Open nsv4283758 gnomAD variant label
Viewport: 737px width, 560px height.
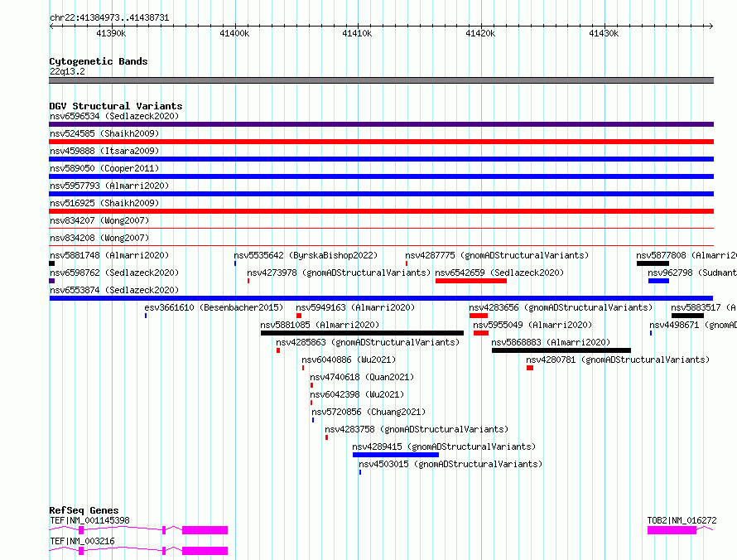tap(417, 429)
